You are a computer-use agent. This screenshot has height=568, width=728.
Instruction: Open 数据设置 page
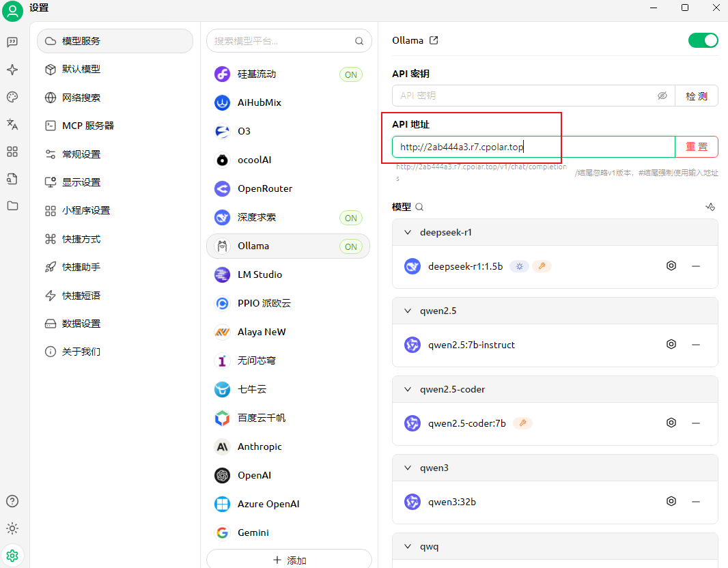115,324
